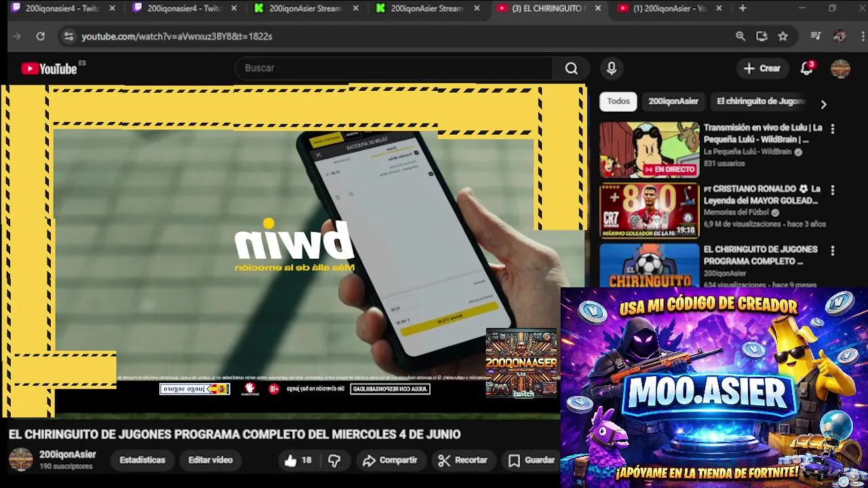
Task: Open the Chrome profile avatar
Action: (840, 37)
